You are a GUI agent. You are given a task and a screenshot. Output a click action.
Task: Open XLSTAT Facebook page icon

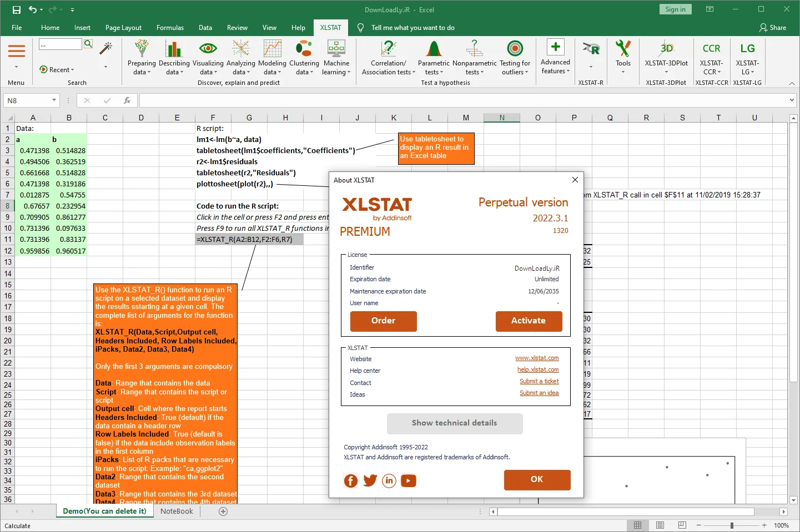(x=351, y=481)
